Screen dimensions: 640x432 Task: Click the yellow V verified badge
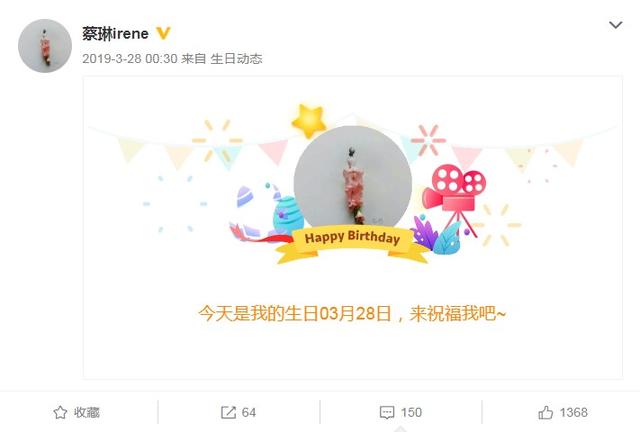[x=163, y=33]
